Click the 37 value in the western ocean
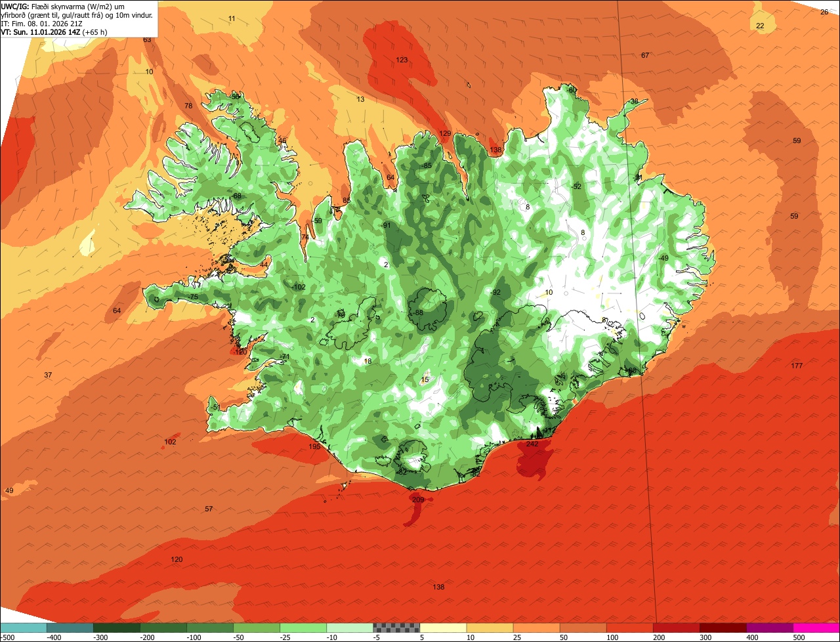Viewport: 840px width, 642px height. tap(48, 375)
